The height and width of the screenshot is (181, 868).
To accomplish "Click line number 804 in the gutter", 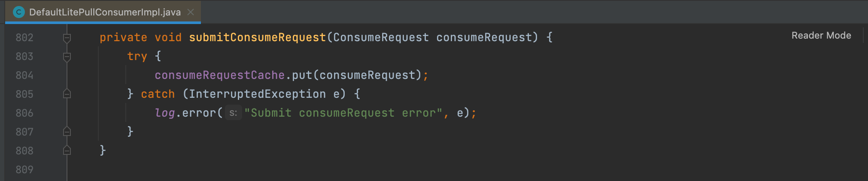I will coord(24,75).
